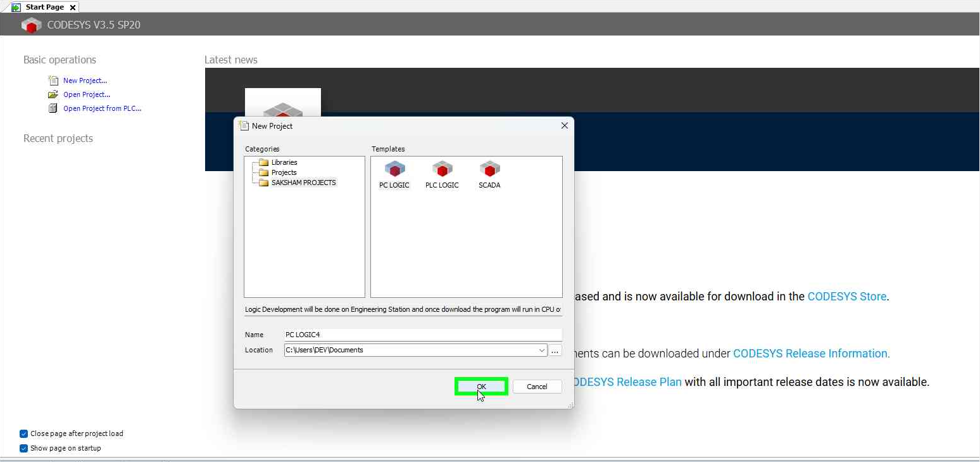Click the Basic operations heading

(60, 60)
